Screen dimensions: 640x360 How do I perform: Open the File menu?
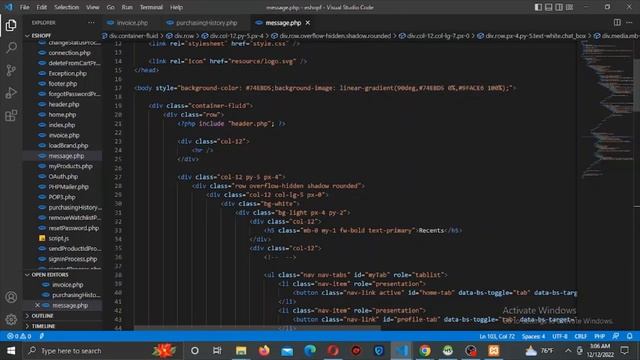click(24, 7)
